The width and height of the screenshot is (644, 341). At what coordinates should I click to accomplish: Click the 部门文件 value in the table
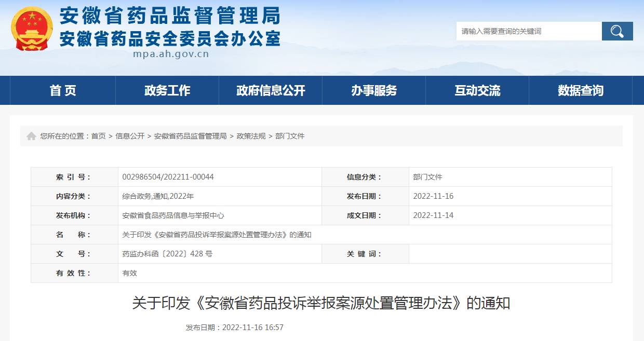[x=428, y=177]
